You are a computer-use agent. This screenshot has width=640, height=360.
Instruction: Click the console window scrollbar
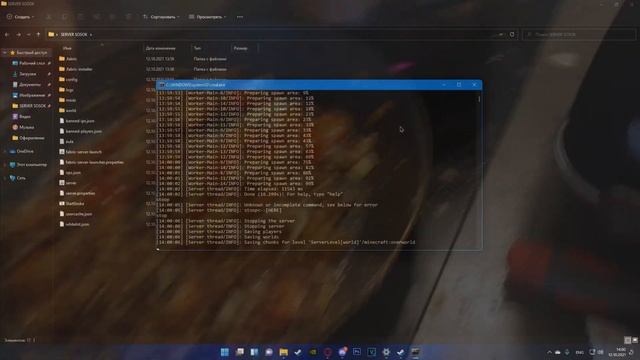tap(479, 99)
